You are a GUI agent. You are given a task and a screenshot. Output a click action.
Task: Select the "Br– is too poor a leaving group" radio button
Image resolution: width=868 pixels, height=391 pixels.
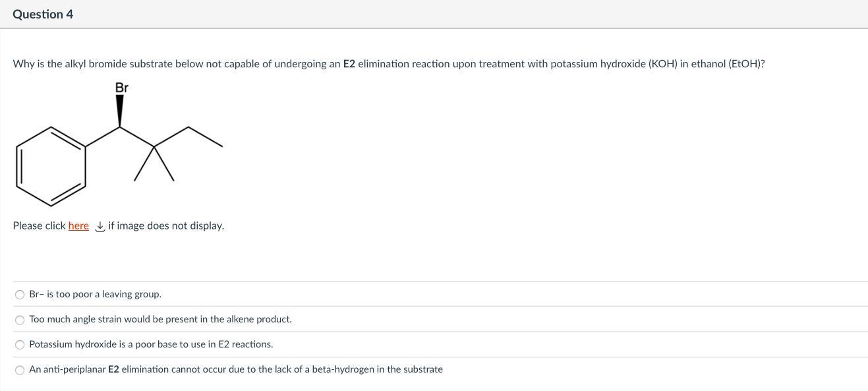(20, 295)
